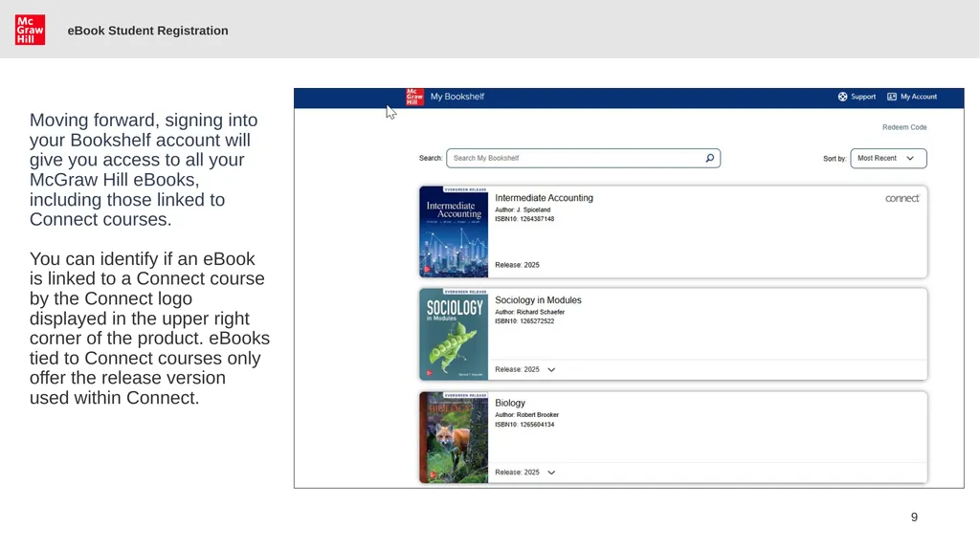
Task: Click the McGraw Hill logo beside My Bookshelf
Action: pyautogui.click(x=414, y=97)
